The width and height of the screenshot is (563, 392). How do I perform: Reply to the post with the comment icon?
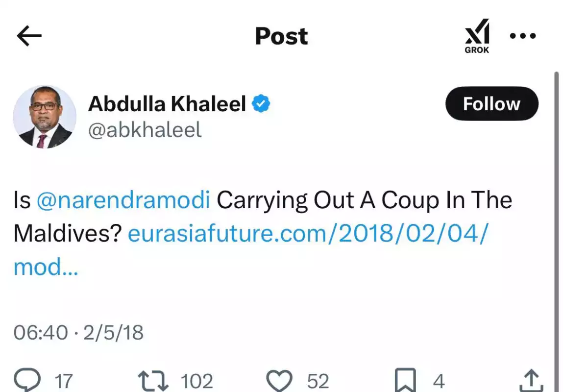point(27,380)
